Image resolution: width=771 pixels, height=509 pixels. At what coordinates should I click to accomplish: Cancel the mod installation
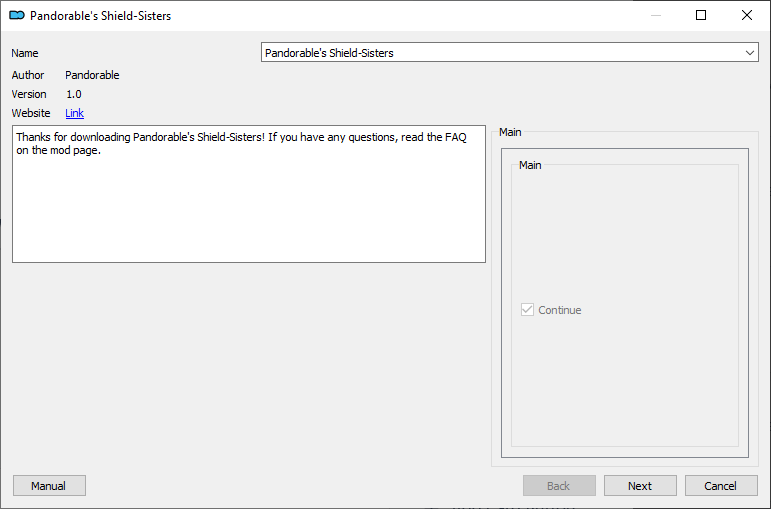721,486
